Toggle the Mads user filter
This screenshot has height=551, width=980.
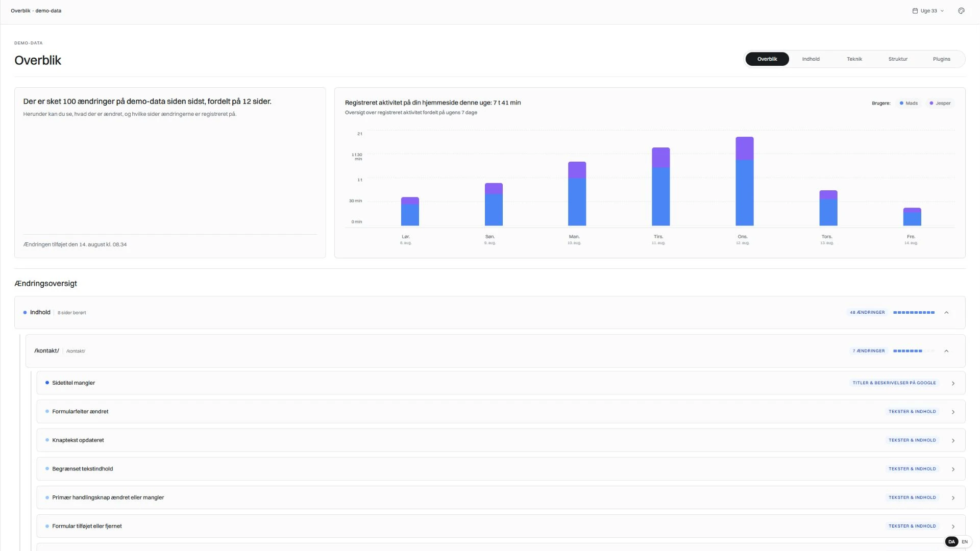[909, 103]
